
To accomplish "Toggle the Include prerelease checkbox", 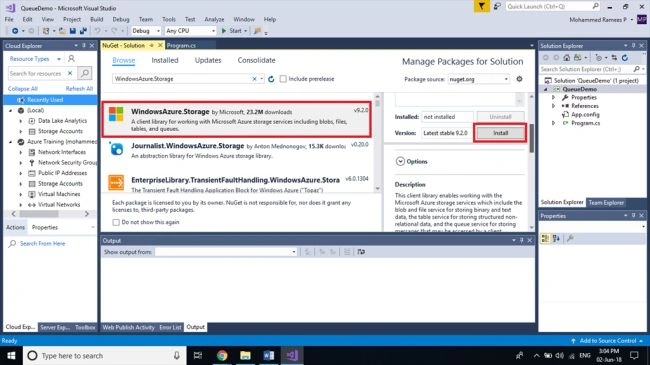I will click(x=283, y=79).
